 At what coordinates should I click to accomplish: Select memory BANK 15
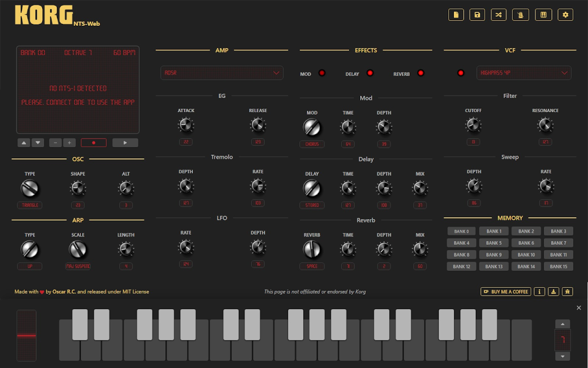tap(559, 266)
